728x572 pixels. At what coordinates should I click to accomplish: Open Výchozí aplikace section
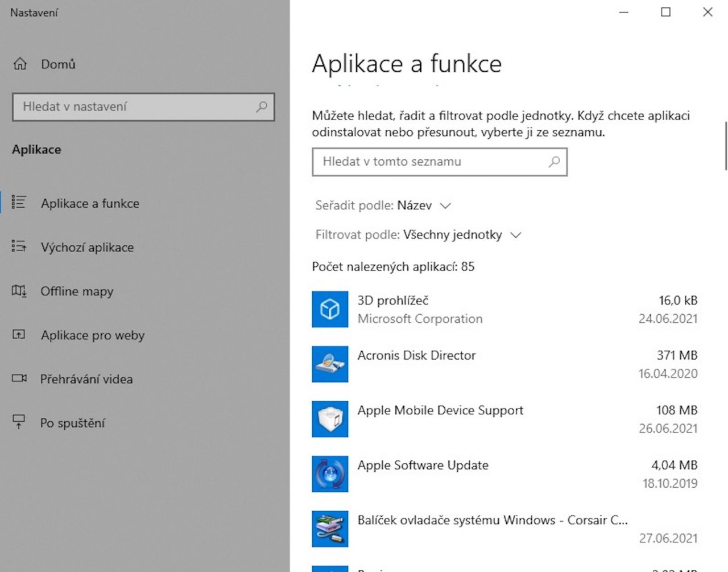tap(87, 248)
